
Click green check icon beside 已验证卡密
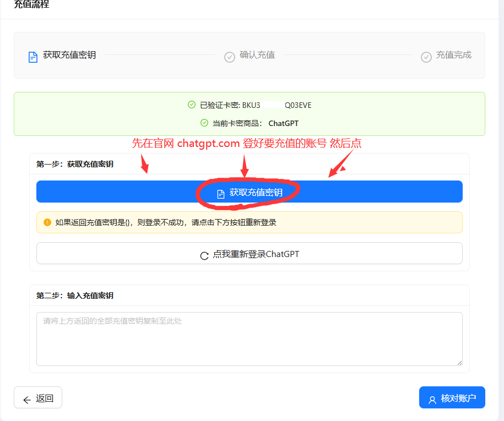[x=192, y=105]
